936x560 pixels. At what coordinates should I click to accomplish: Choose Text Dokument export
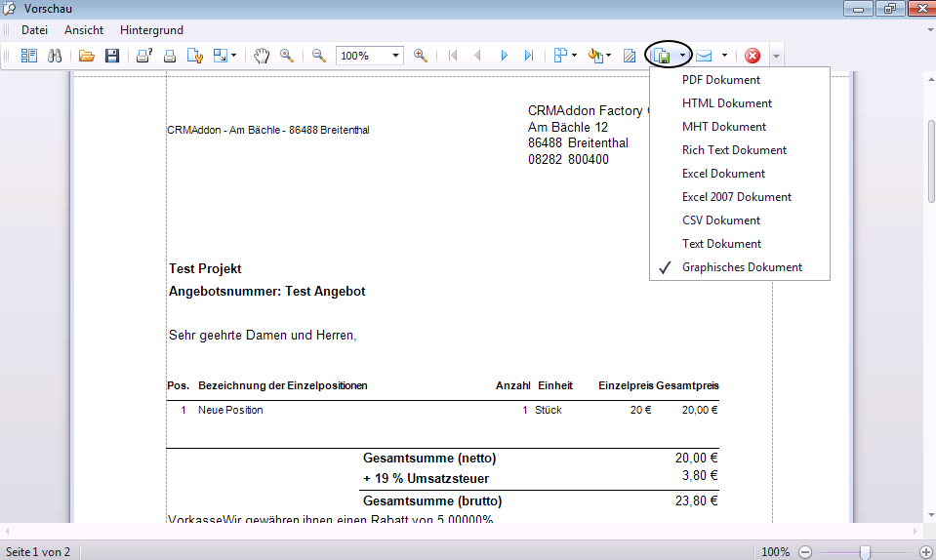pyautogui.click(x=740, y=244)
